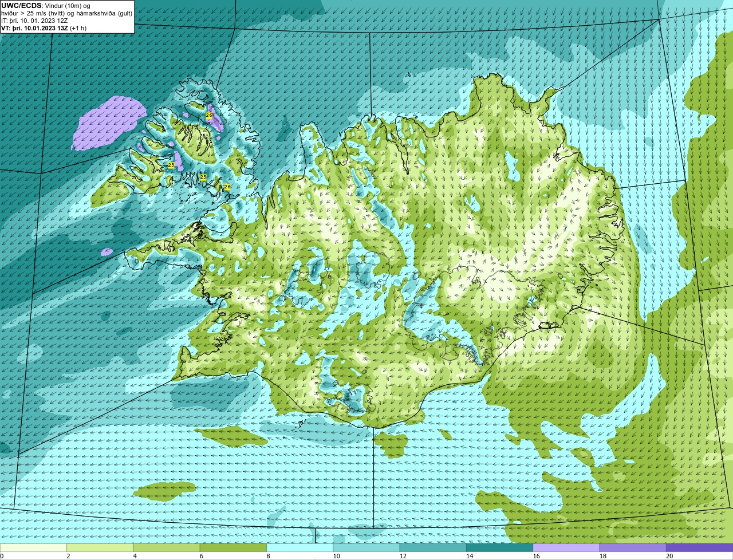Click the "2" value on the color scale
This screenshot has width=733, height=560.
pos(68,556)
